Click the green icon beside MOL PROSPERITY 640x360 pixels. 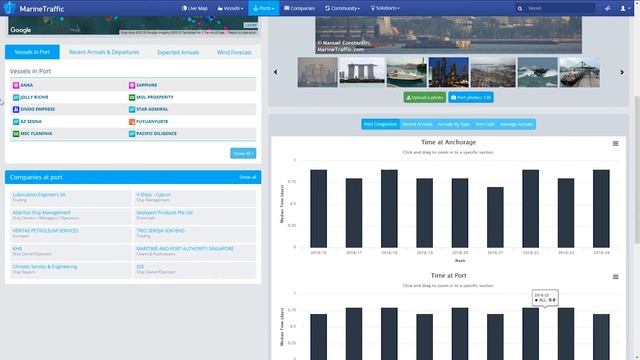(x=132, y=97)
